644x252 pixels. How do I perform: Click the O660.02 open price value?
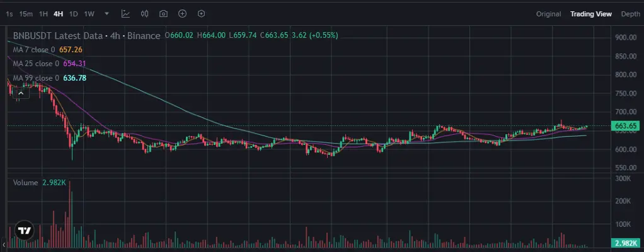click(179, 36)
